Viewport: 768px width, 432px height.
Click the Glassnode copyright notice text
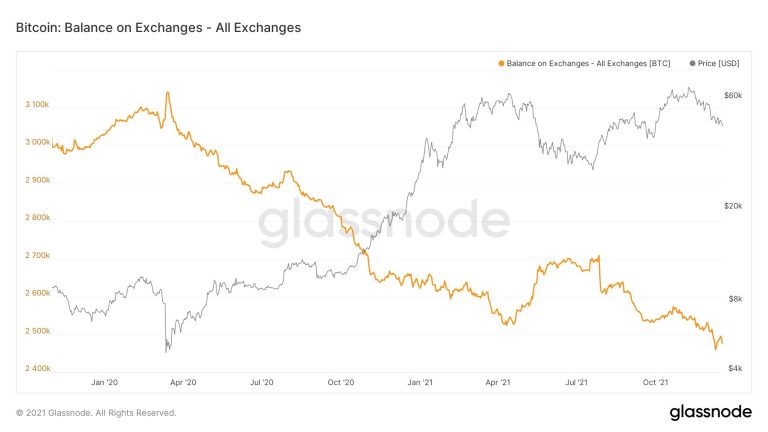coord(96,413)
